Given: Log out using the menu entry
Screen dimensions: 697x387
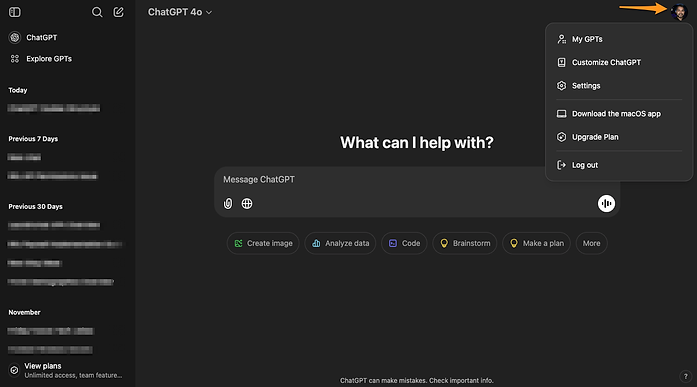Looking at the screenshot, I should pos(619,165).
